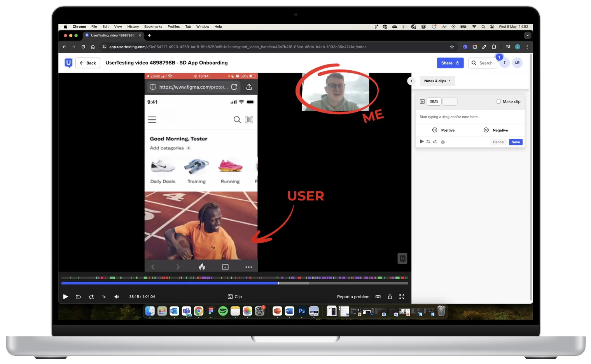Open the View menu
This screenshot has width=591, height=364.
[118, 27]
